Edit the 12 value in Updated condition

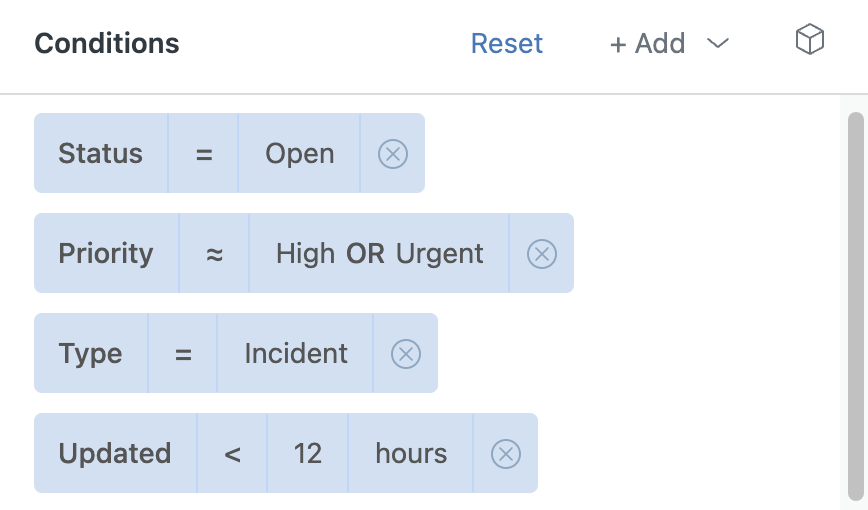pyautogui.click(x=308, y=454)
